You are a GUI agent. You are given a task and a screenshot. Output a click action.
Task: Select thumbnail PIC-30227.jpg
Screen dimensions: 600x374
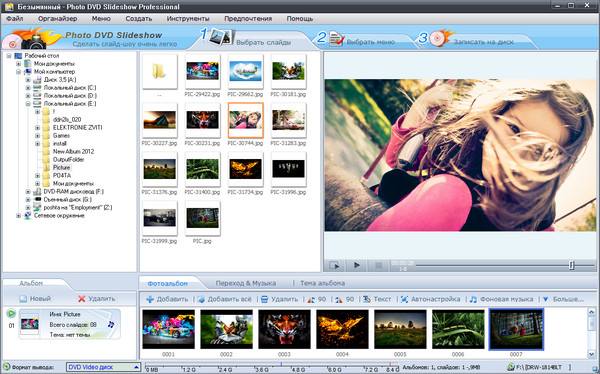pyautogui.click(x=160, y=120)
